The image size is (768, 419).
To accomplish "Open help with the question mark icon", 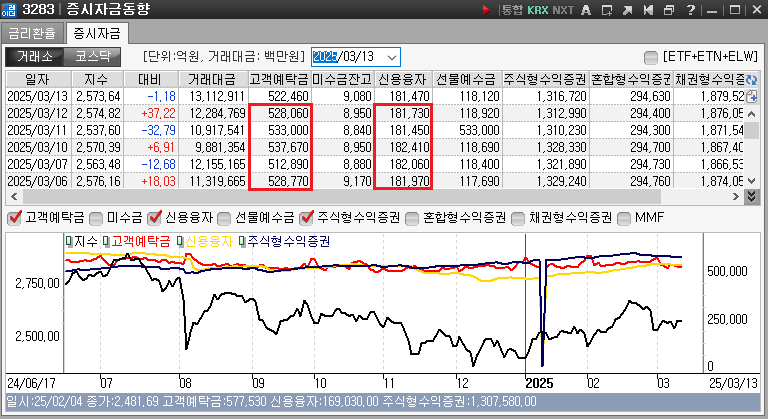I will [691, 10].
